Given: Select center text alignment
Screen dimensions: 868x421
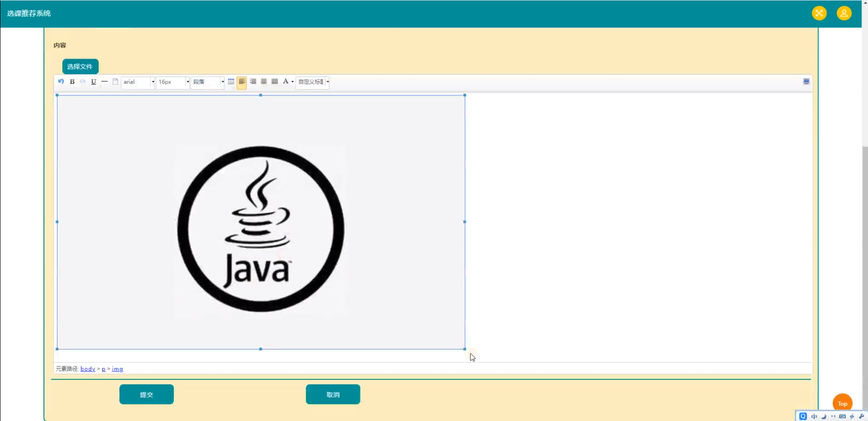Looking at the screenshot, I should [x=264, y=82].
